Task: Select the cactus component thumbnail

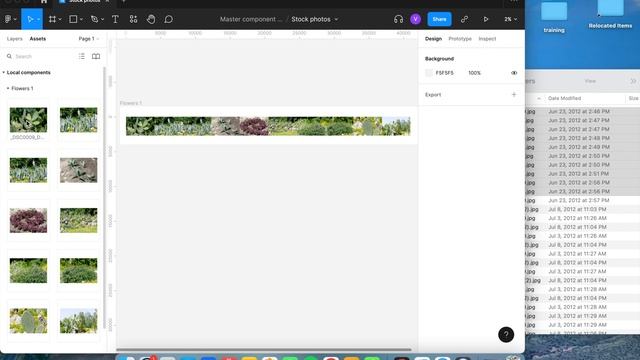Action: point(28,321)
